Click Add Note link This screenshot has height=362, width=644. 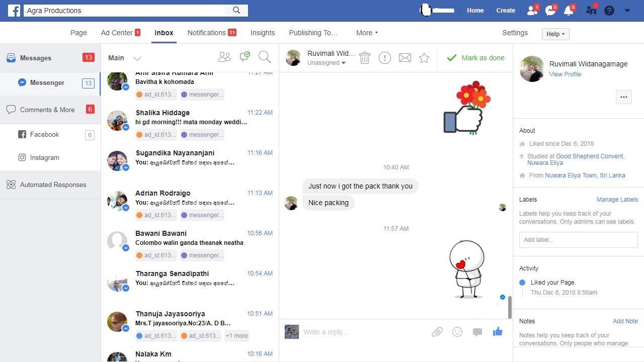(625, 321)
